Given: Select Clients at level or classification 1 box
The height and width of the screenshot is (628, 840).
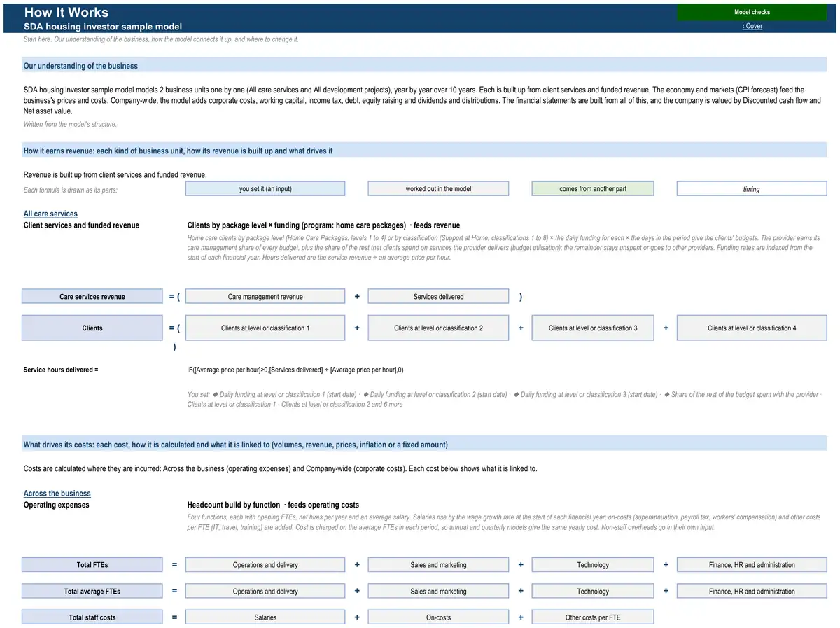Looking at the screenshot, I should coord(265,328).
